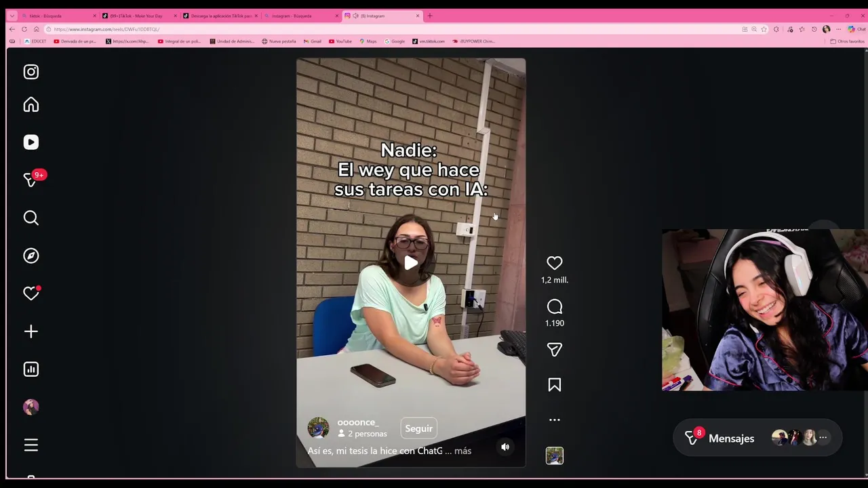The width and height of the screenshot is (868, 488).
Task: Open the Explore compass icon
Action: tap(31, 256)
